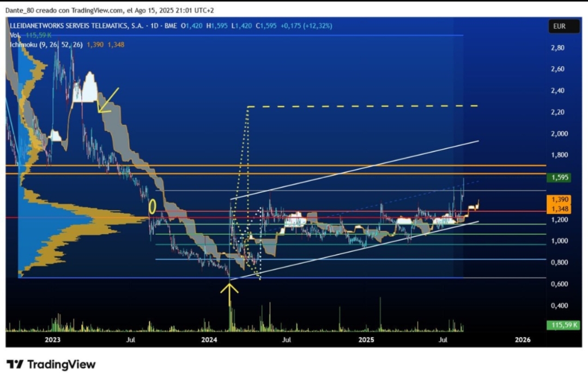Click the Ichimoku legend value 1,390
This screenshot has width=588, height=376.
click(x=95, y=45)
